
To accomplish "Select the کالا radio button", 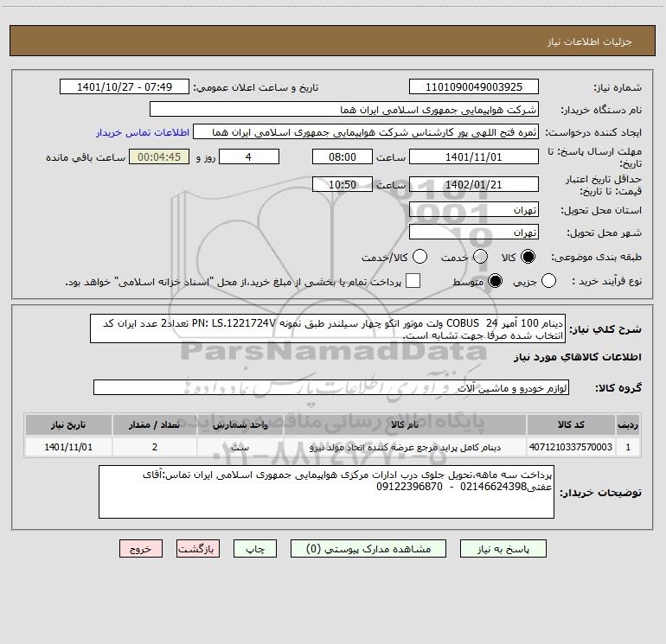I will click(x=530, y=257).
